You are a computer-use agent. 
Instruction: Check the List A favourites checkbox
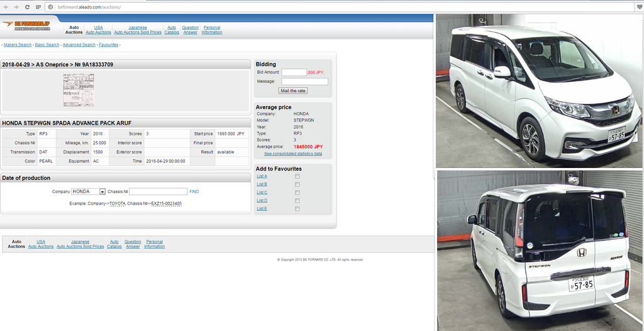297,176
